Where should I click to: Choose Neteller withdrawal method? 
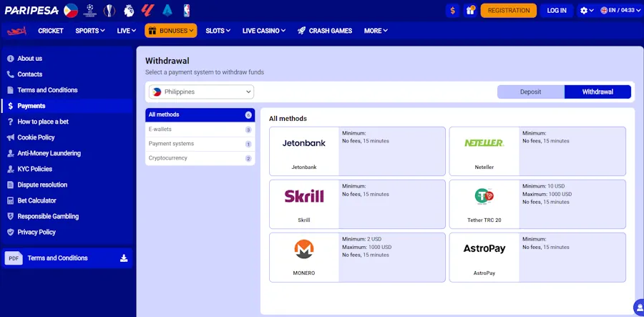537,151
